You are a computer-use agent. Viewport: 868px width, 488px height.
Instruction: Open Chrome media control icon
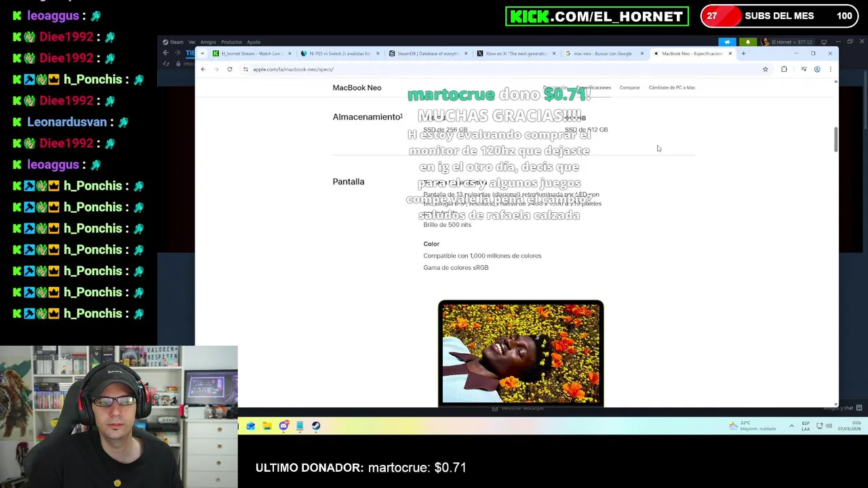(x=804, y=69)
